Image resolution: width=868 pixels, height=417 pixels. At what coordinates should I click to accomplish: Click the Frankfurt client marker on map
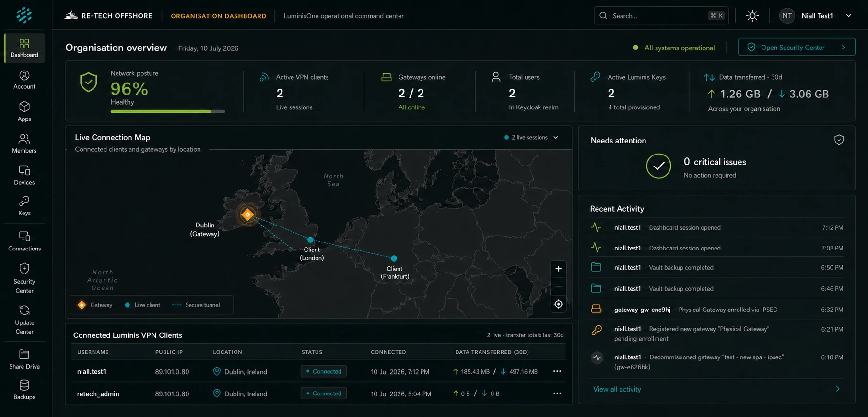point(394,258)
